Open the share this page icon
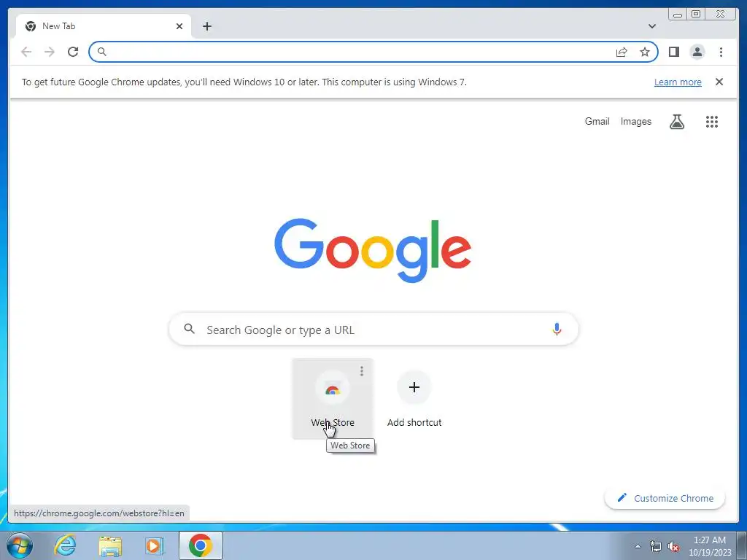Image resolution: width=747 pixels, height=560 pixels. (622, 52)
